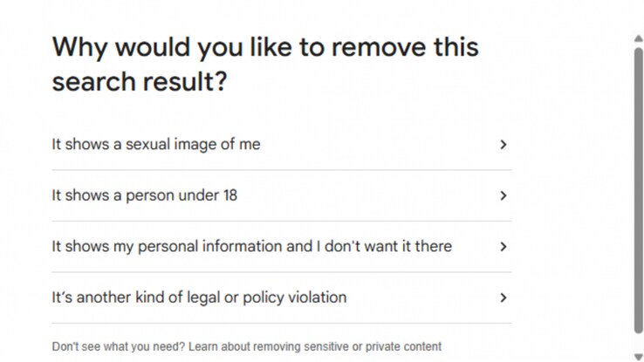This screenshot has width=644, height=362.
Task: Click the arrow next to 'person under 18'
Action: point(503,195)
